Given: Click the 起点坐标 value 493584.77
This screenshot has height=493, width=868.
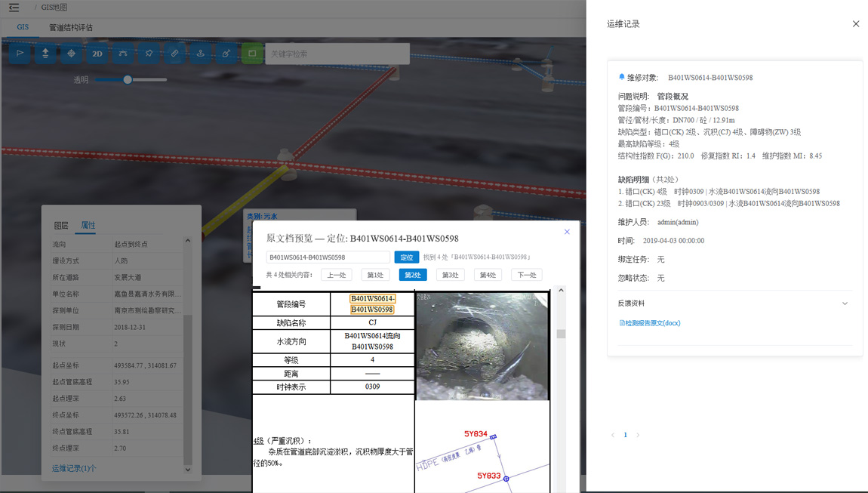Looking at the screenshot, I should (x=128, y=365).
